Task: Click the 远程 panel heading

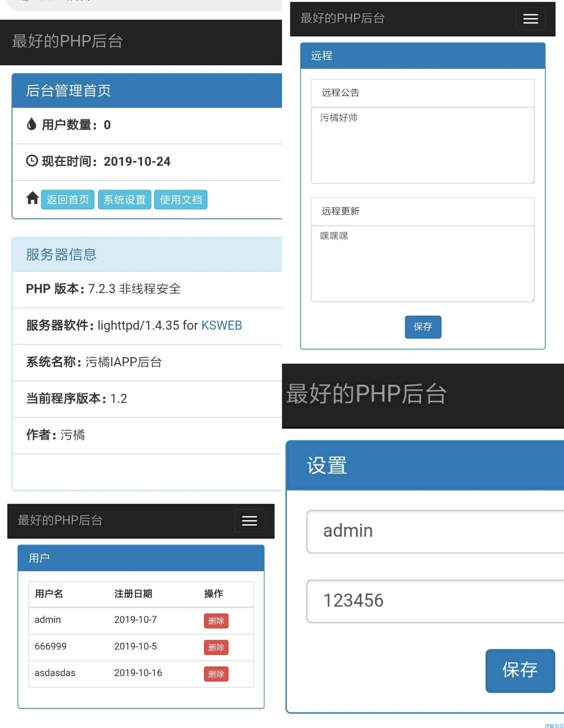Action: (x=423, y=56)
